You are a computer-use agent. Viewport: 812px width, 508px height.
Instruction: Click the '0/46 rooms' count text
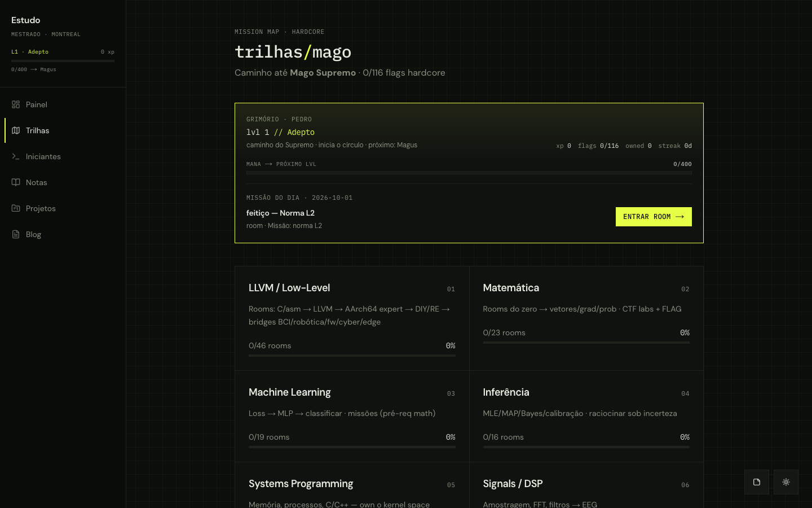coord(270,345)
